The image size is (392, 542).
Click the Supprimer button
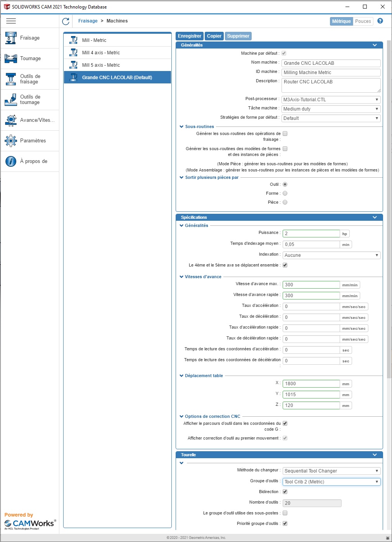pyautogui.click(x=238, y=36)
